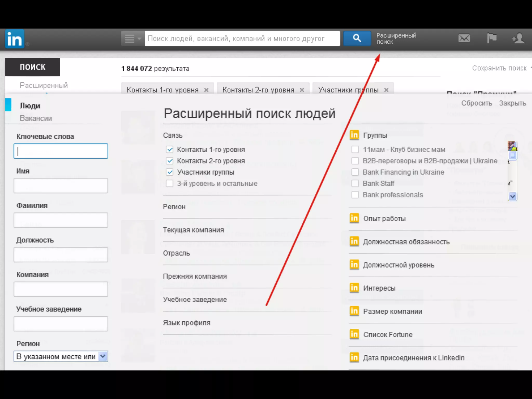Click premium icon next to Интересы
This screenshot has width=532, height=399.
[x=354, y=288]
